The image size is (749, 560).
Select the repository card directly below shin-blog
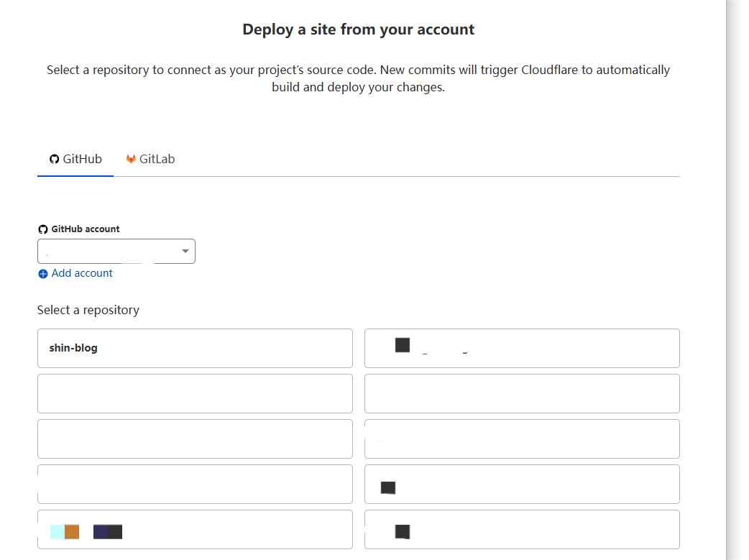pyautogui.click(x=195, y=393)
